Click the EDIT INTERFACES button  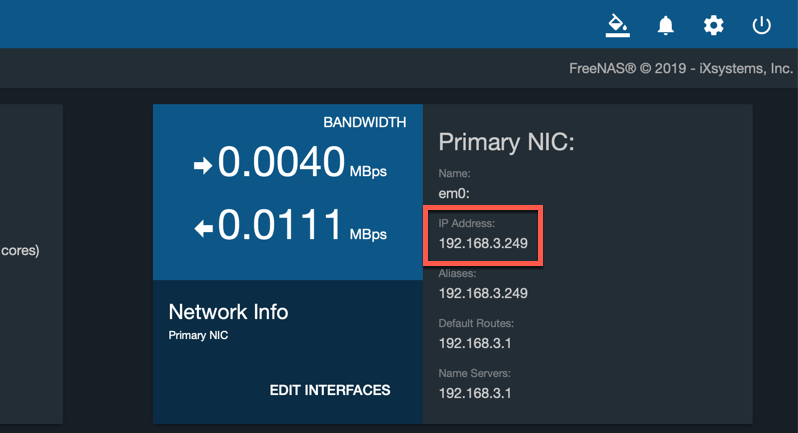click(x=330, y=390)
